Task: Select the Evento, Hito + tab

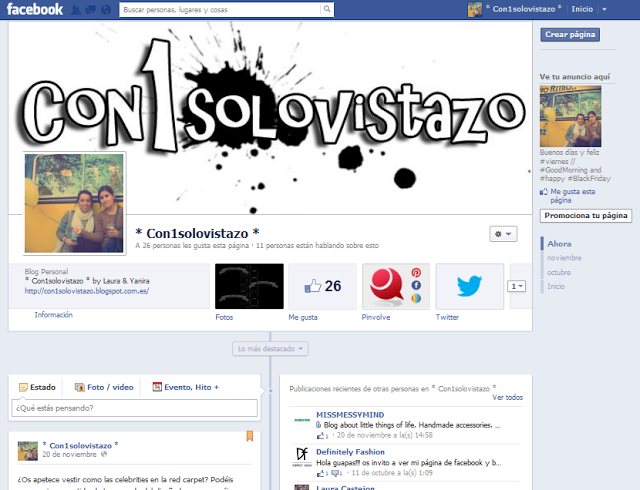Action: 186,387
